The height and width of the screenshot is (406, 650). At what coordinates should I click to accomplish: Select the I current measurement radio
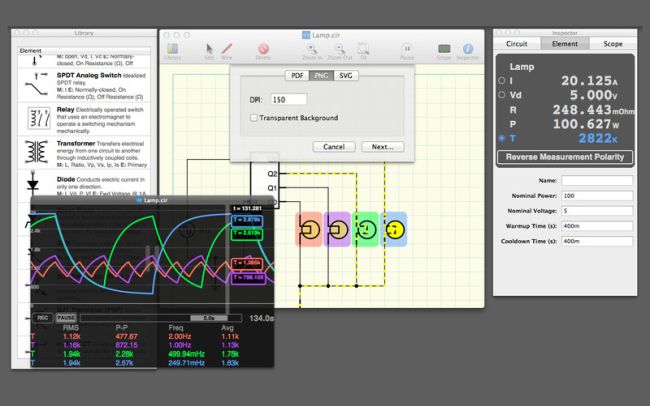(x=502, y=81)
